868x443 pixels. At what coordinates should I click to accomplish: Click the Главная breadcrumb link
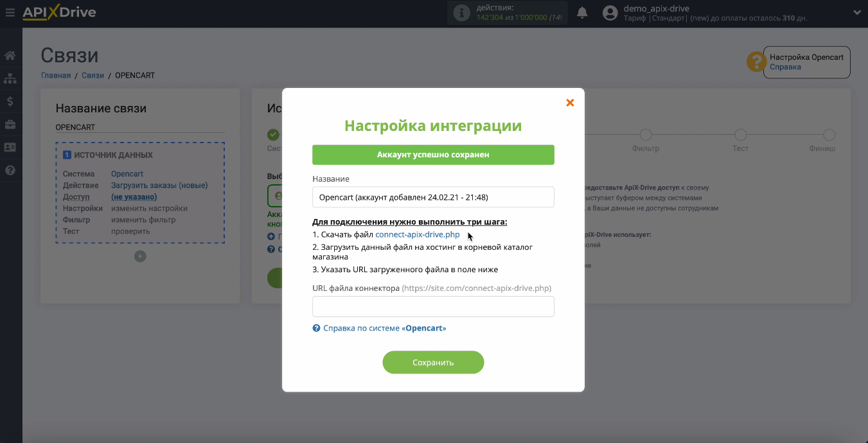coord(56,75)
